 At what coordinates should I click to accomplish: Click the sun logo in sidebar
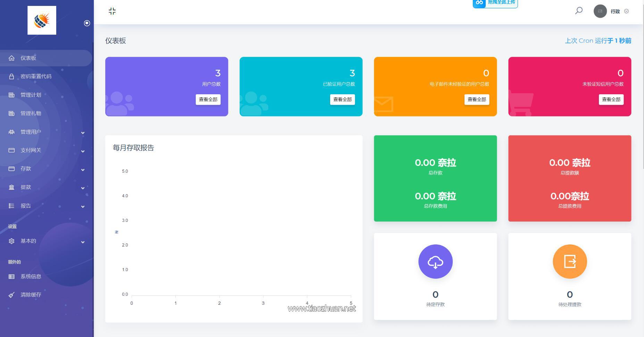pyautogui.click(x=42, y=20)
